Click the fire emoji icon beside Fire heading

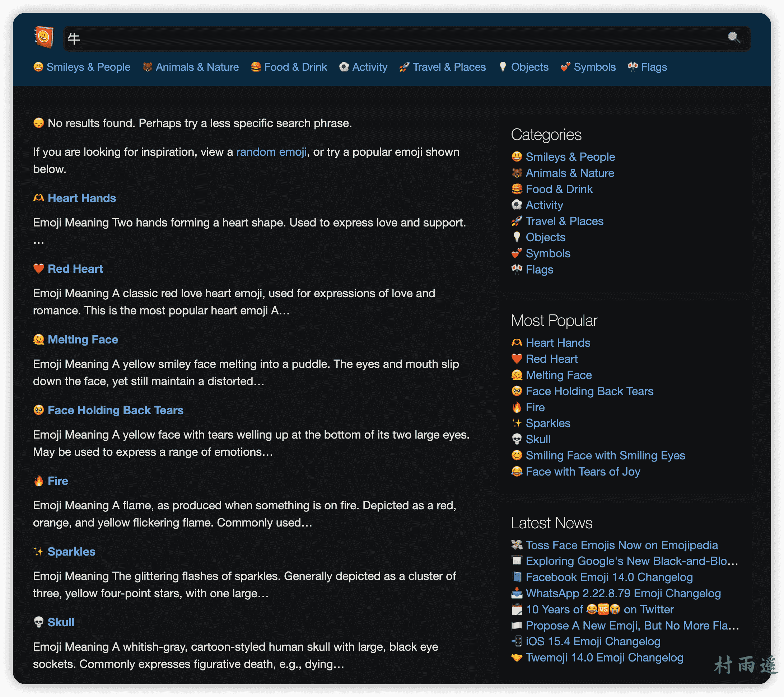(x=39, y=481)
